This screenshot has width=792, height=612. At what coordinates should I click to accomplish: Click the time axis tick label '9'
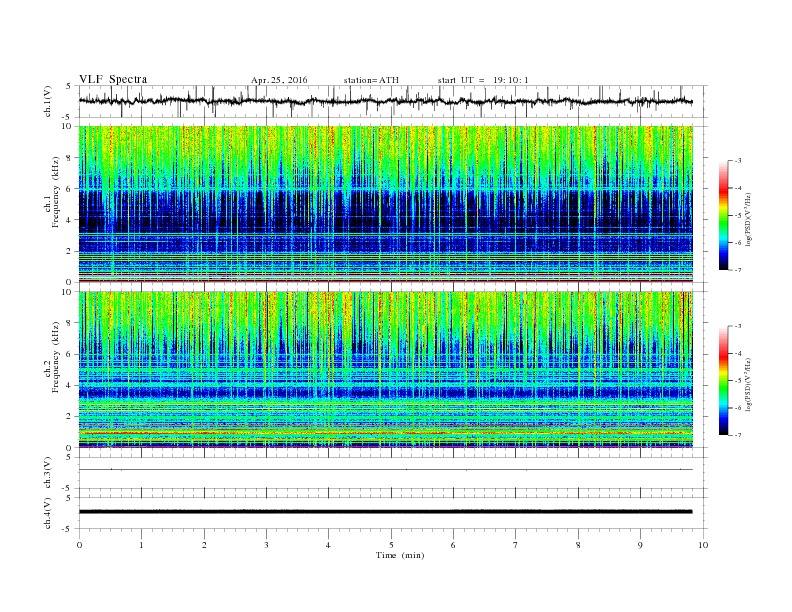640,545
